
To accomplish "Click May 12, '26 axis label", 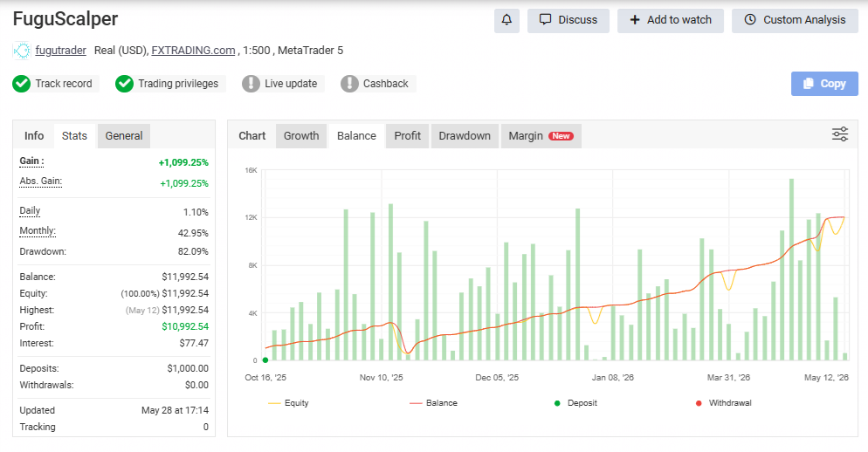I will (826, 377).
